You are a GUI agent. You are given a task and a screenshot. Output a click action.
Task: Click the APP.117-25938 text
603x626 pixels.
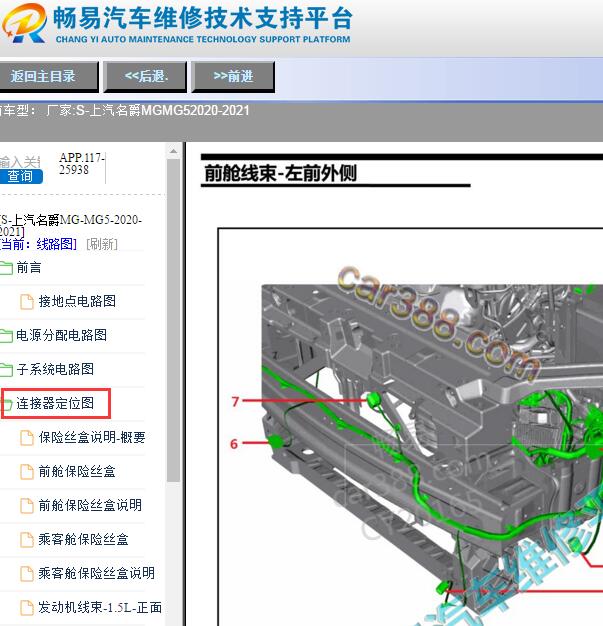pyautogui.click(x=81, y=164)
